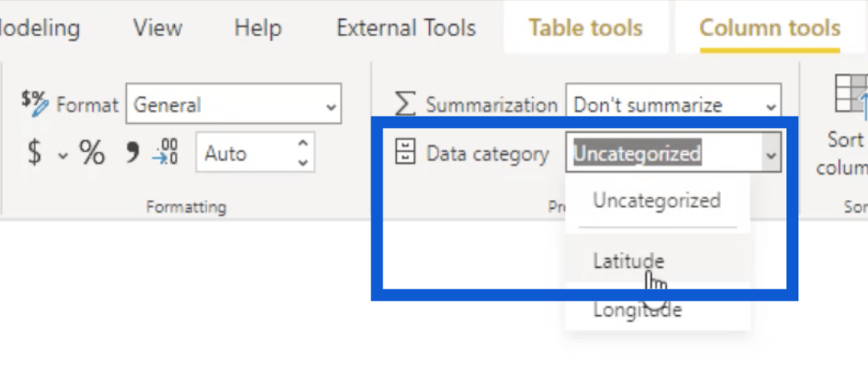
Task: Switch to the Table tools tab
Action: coord(585,27)
